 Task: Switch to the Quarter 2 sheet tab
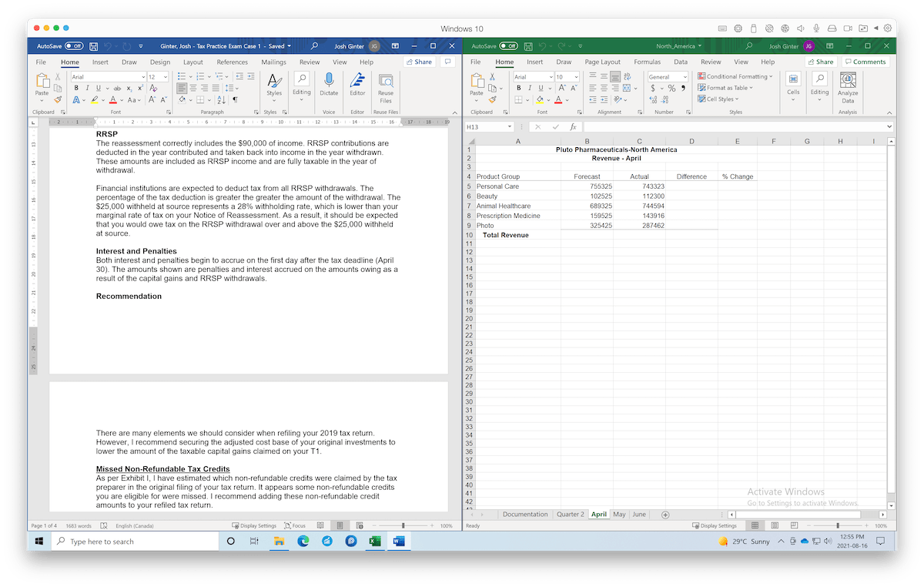coord(571,515)
